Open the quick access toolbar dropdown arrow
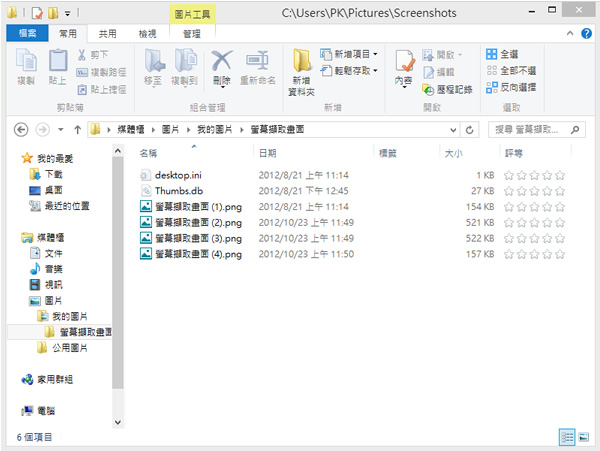 (67, 14)
